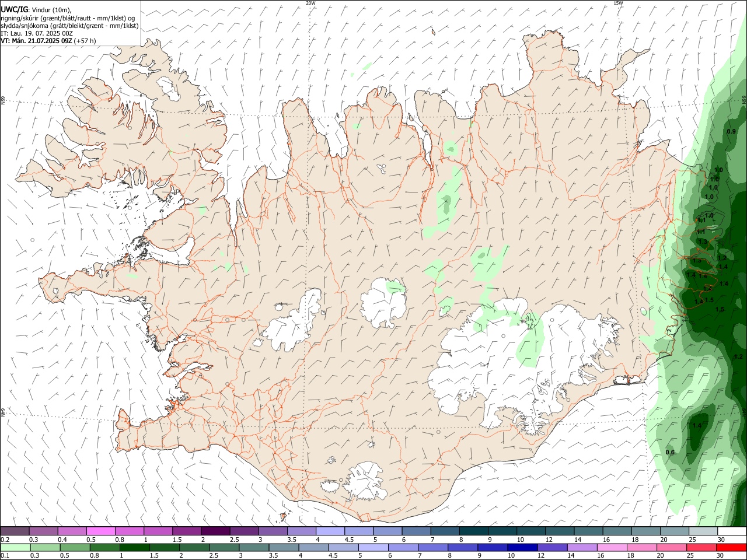Image resolution: width=747 pixels, height=560 pixels.
Task: Click the "30" label under the snow scale
Action: [x=721, y=540]
